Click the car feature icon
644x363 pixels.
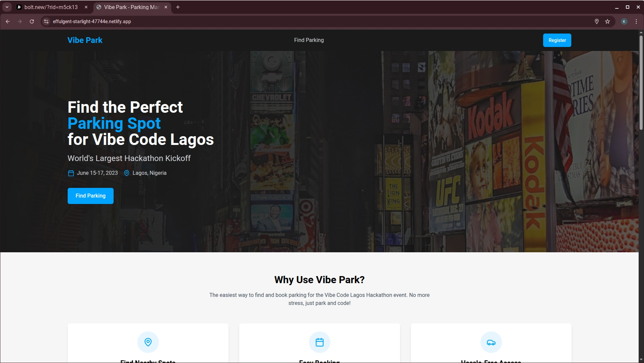click(491, 342)
